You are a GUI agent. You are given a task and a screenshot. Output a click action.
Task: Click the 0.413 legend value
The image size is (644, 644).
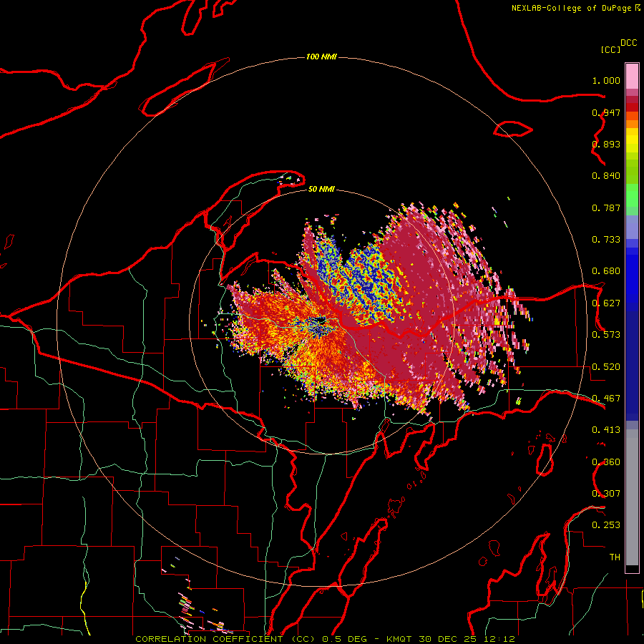click(606, 430)
